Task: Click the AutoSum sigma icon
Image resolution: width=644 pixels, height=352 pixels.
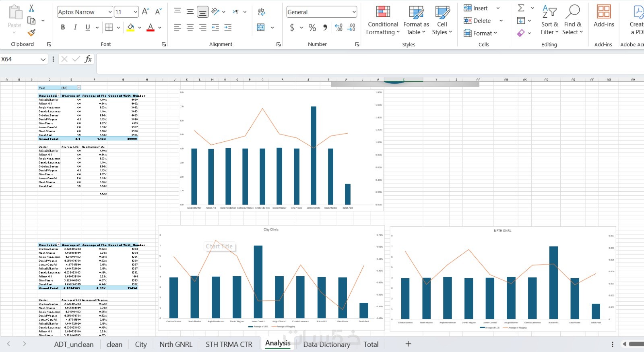Action: pyautogui.click(x=521, y=8)
